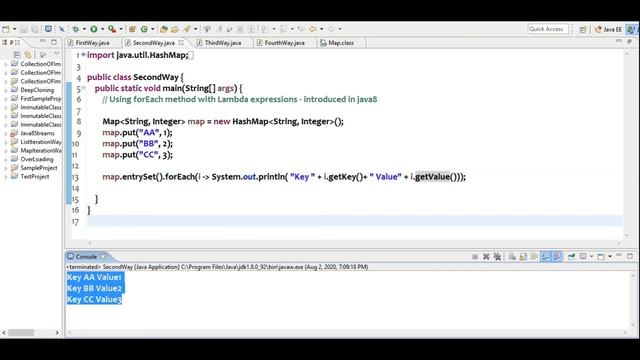Screen dimensions: 640x360
Task: Click the New file wizard icon
Action: 6,29
